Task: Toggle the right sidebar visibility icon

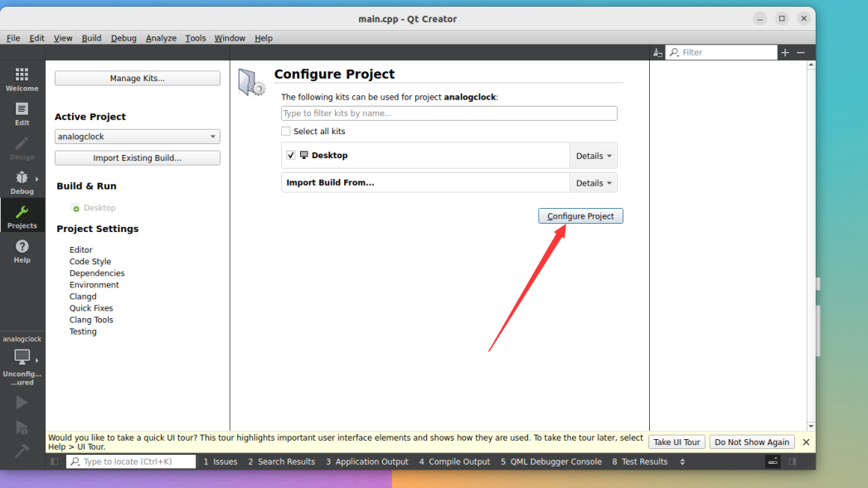Action: click(x=793, y=461)
